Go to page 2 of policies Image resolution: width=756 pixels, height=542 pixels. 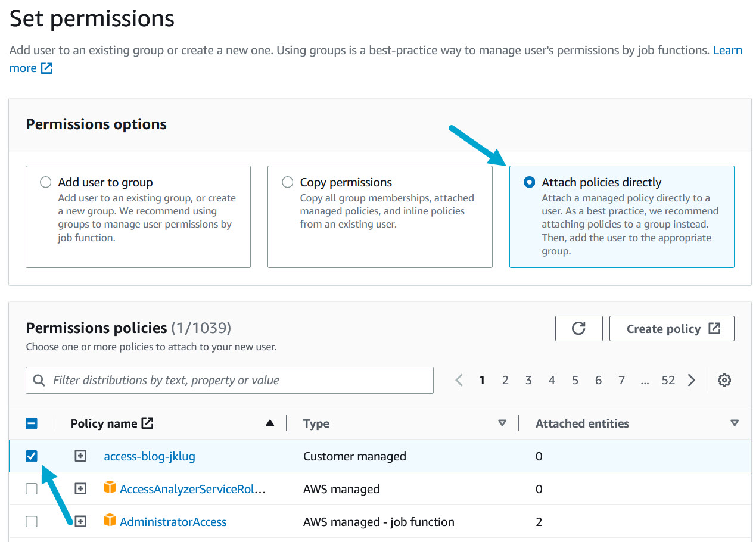click(505, 380)
